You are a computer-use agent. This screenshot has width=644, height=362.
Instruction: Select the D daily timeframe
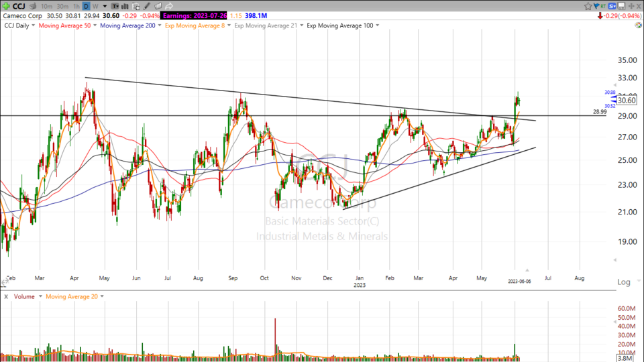(x=86, y=6)
